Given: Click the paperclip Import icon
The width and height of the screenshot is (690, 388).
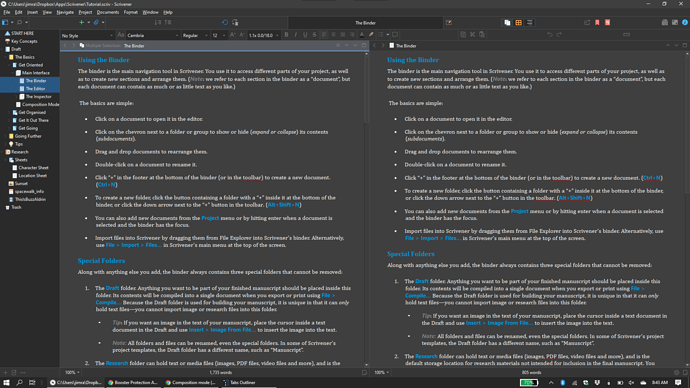Looking at the screenshot, I should [x=96, y=22].
